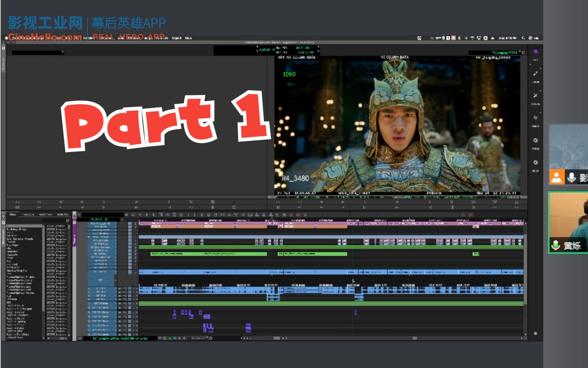Viewport: 588px width, 368px height.
Task: Click the white microphone icon beside orange participant icon
Action: (572, 178)
